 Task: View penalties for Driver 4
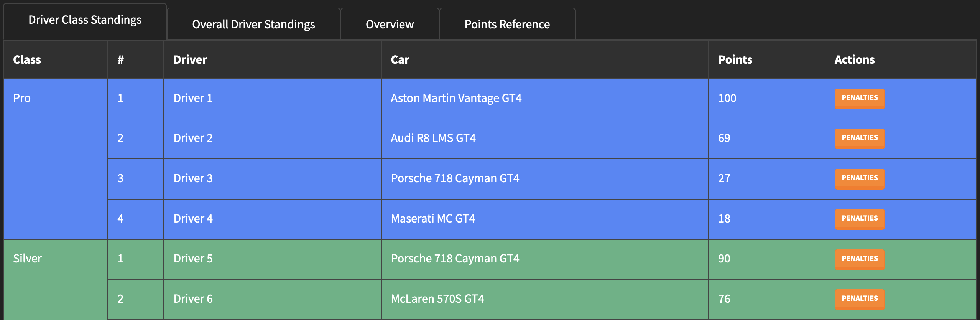point(859,219)
